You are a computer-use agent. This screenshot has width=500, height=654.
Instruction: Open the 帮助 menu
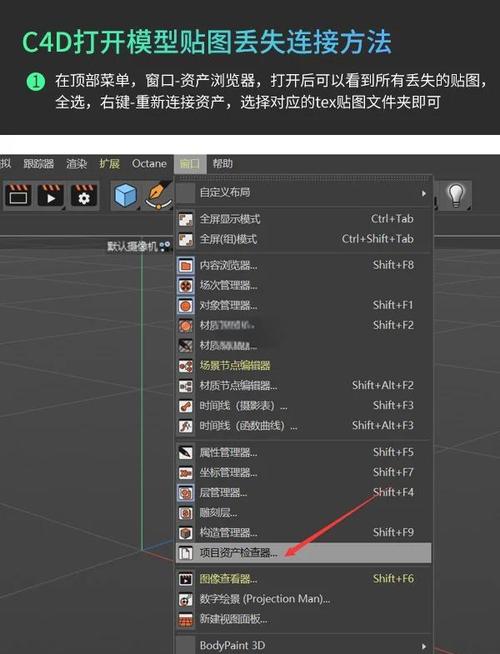pyautogui.click(x=223, y=164)
